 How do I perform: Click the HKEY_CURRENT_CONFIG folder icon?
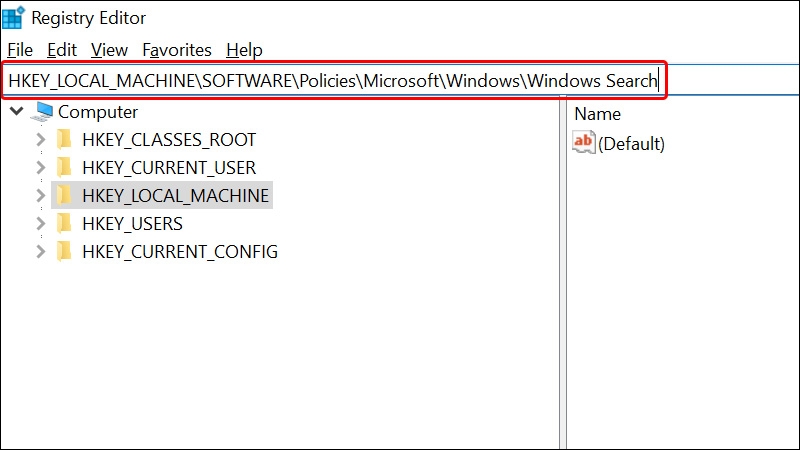click(64, 251)
